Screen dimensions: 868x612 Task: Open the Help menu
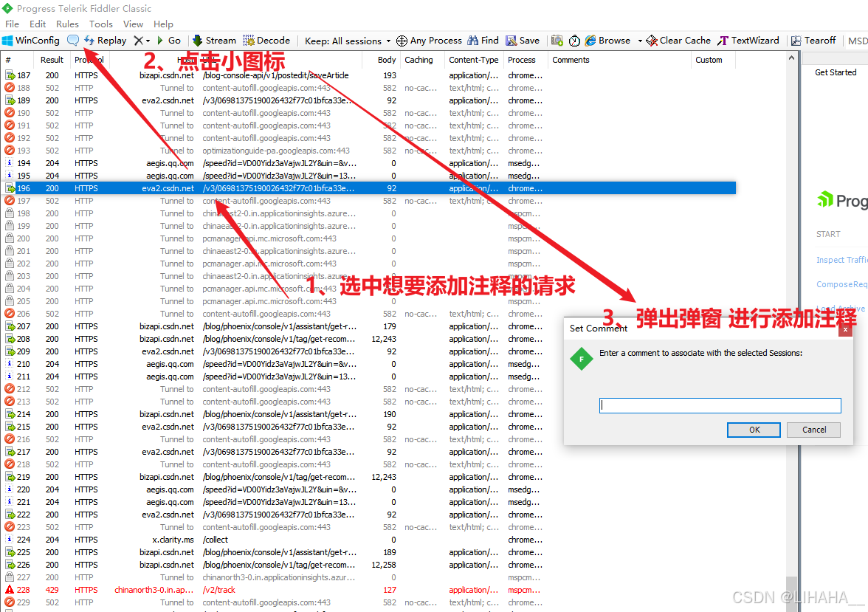tap(163, 24)
